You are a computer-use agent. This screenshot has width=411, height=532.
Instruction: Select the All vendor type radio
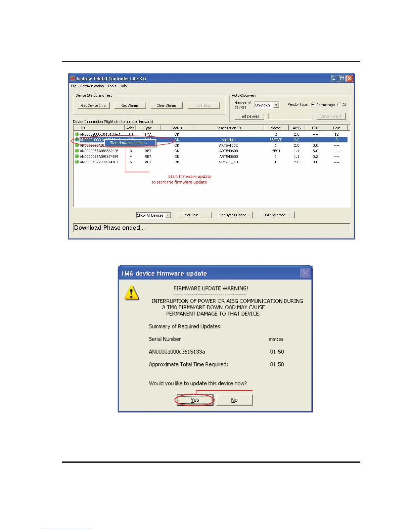339,104
